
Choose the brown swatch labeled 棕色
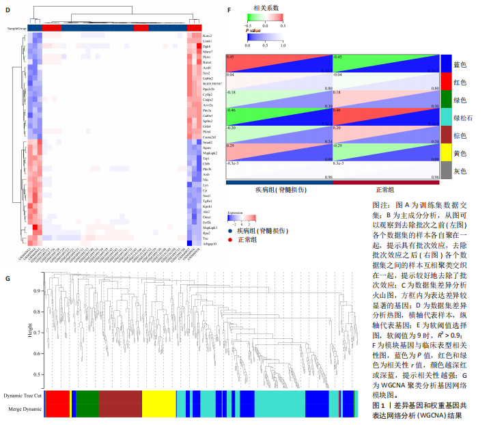pyautogui.click(x=446, y=136)
